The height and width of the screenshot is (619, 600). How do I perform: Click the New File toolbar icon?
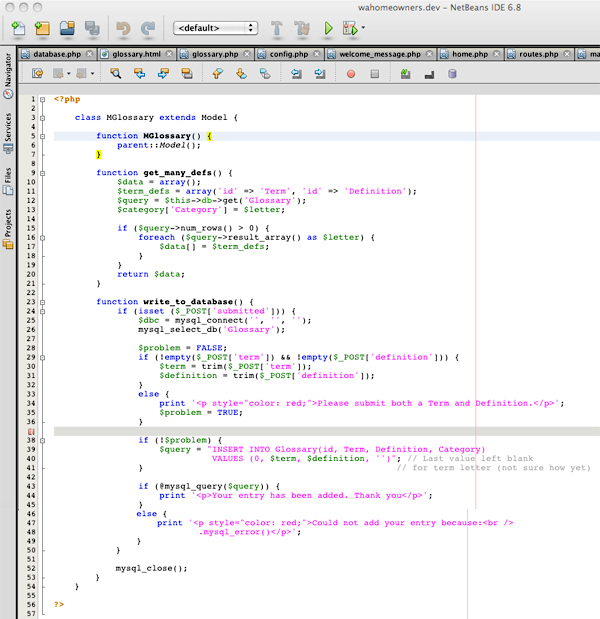[x=18, y=28]
